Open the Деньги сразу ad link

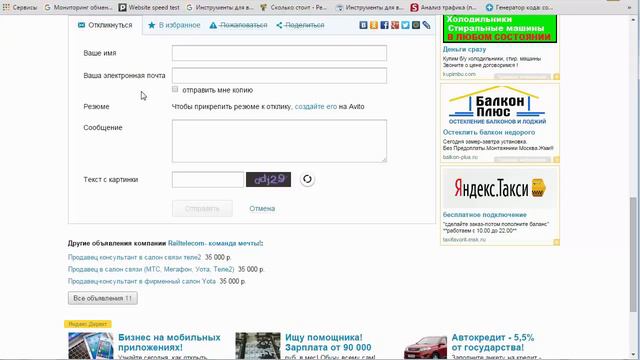coord(464,49)
